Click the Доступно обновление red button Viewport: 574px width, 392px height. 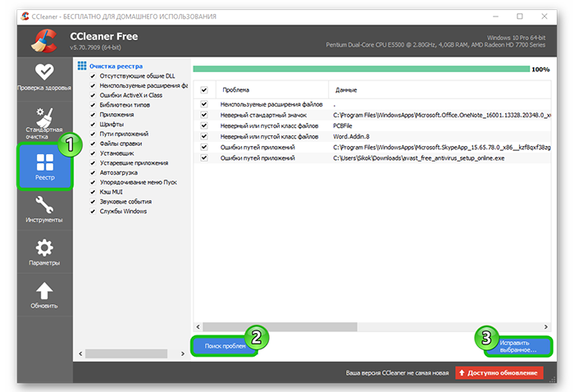point(499,372)
